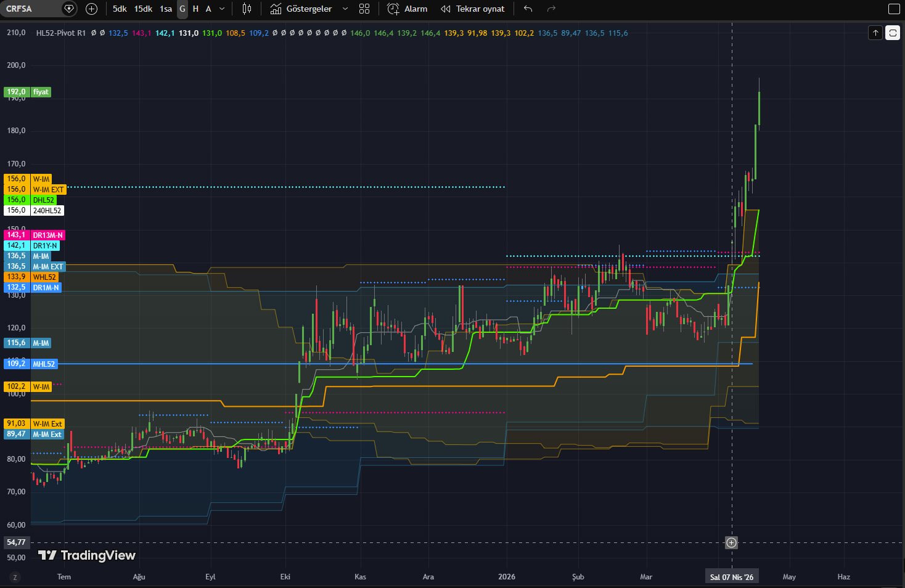Viewport: 905px width, 588px height.
Task: Select the HL52-Pivot R1 indicator legend
Action: (x=61, y=33)
